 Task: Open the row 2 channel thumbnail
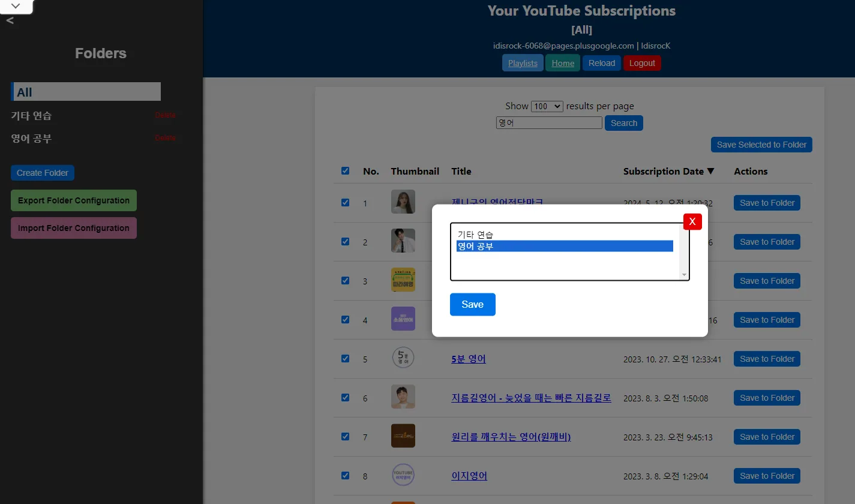(403, 241)
